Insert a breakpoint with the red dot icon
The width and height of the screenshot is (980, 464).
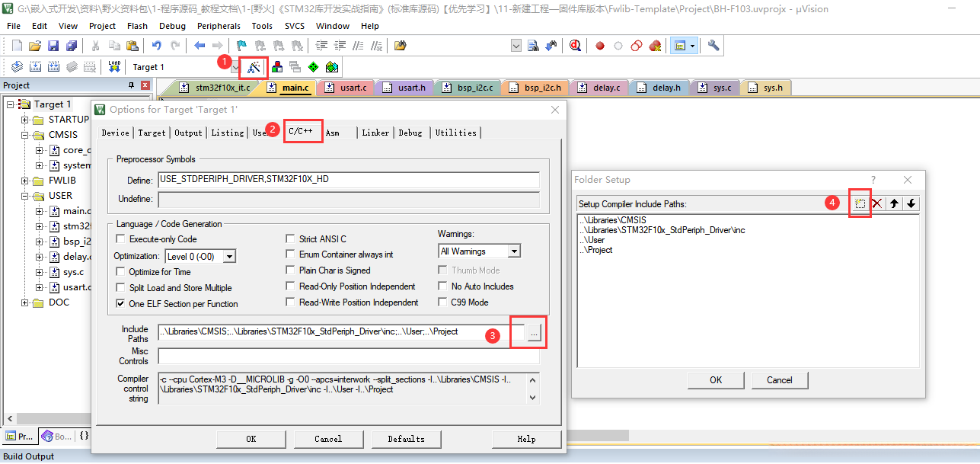tap(600, 46)
